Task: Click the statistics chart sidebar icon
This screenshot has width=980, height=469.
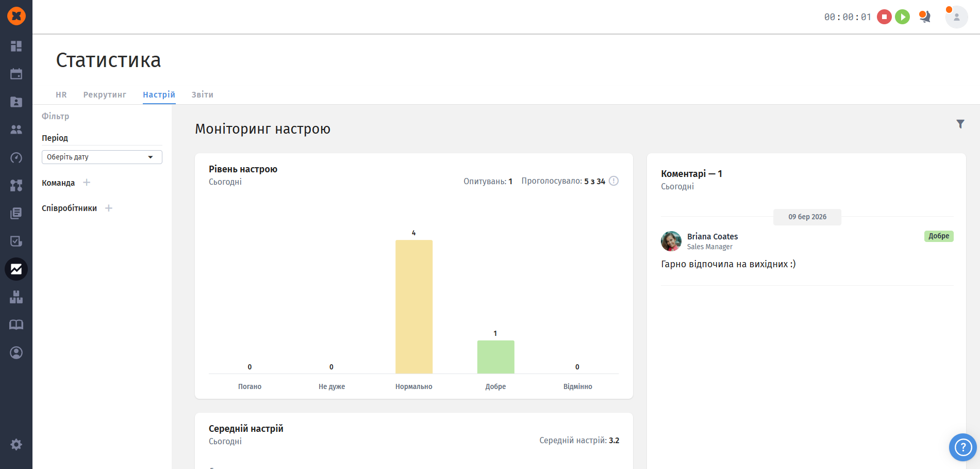Action: [x=16, y=269]
